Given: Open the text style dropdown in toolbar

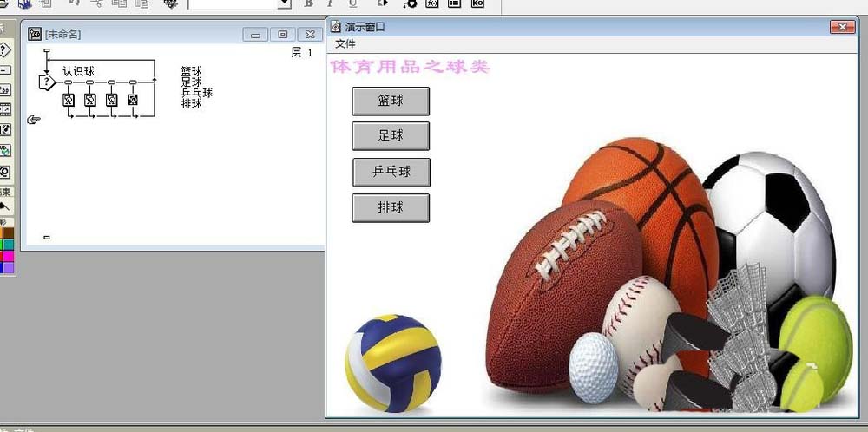Looking at the screenshot, I should tap(285, 3).
